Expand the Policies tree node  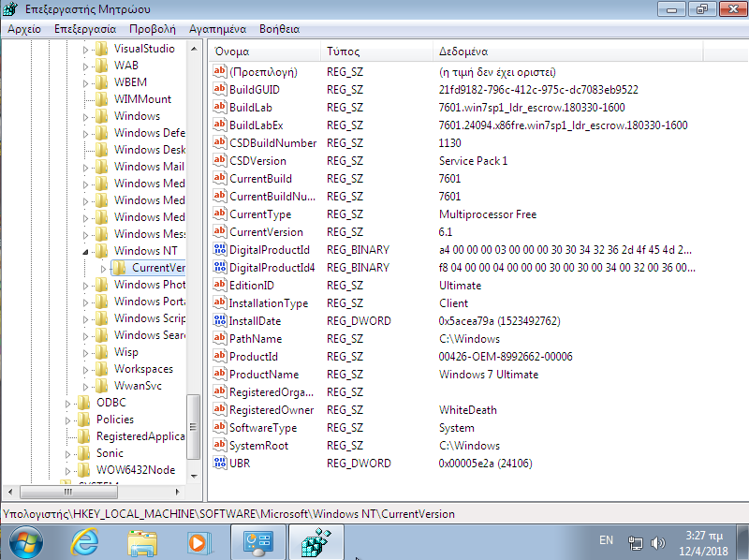click(x=67, y=420)
